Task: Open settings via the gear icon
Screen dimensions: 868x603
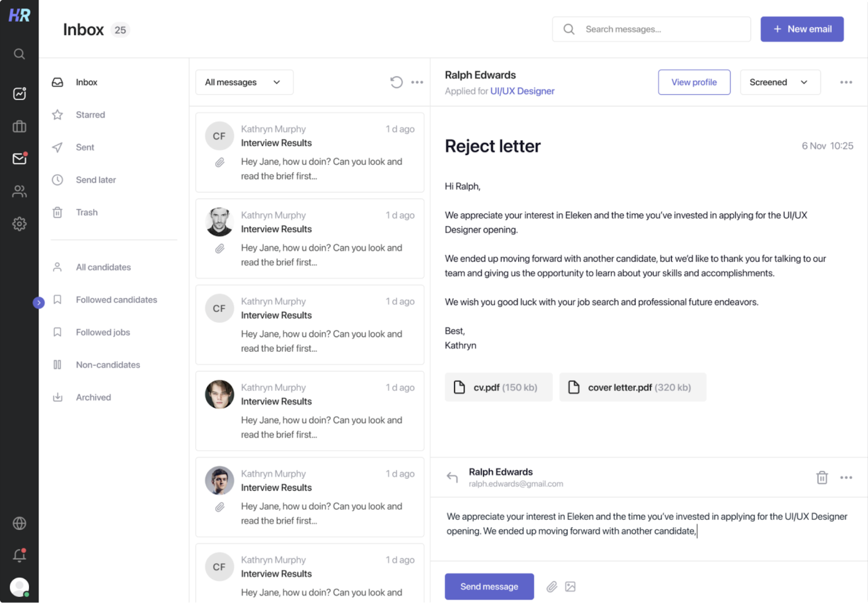Action: 20,223
